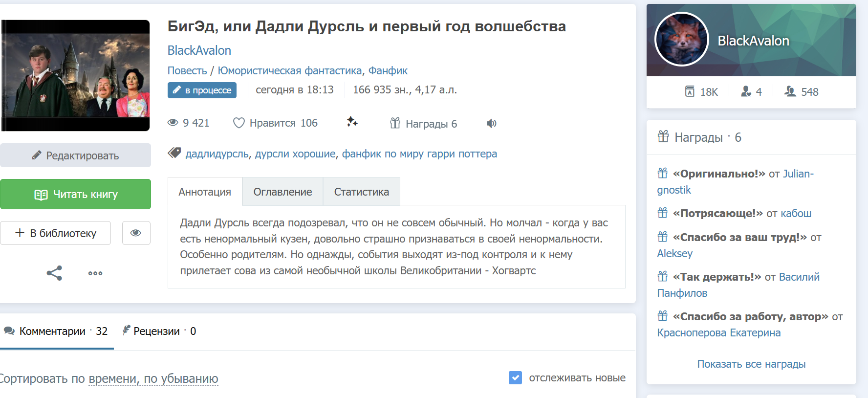Click the Повесть form link
The width and height of the screenshot is (868, 398).
(187, 71)
